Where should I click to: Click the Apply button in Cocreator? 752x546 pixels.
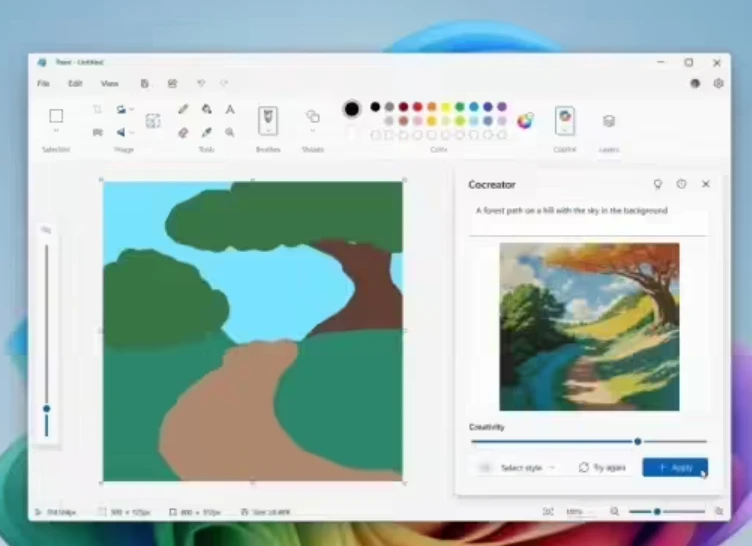point(675,467)
